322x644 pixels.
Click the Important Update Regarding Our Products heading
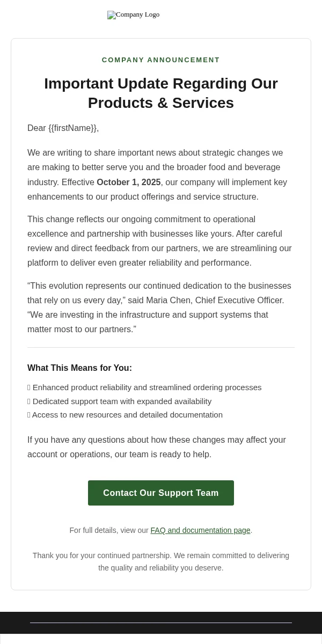(161, 93)
